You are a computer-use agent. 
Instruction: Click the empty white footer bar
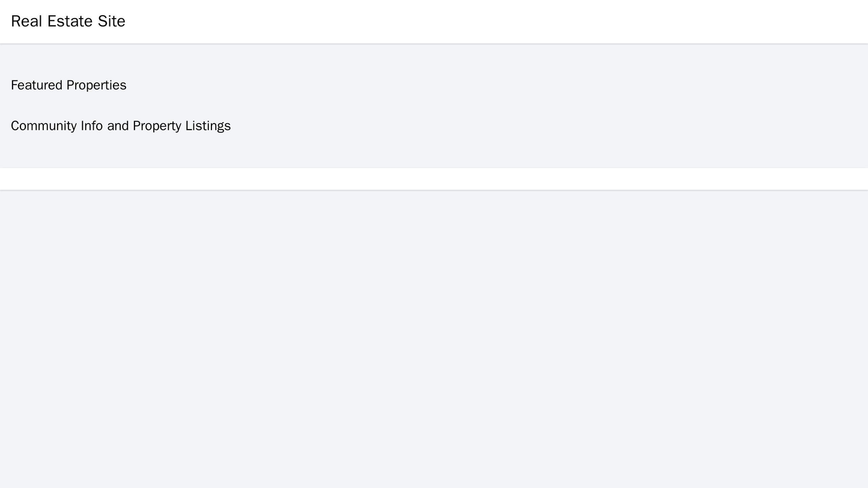pos(434,179)
